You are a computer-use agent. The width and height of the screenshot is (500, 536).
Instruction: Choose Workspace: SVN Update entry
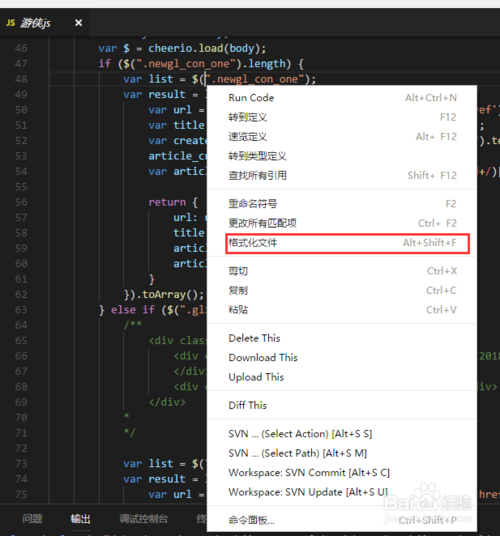pyautogui.click(x=342, y=492)
